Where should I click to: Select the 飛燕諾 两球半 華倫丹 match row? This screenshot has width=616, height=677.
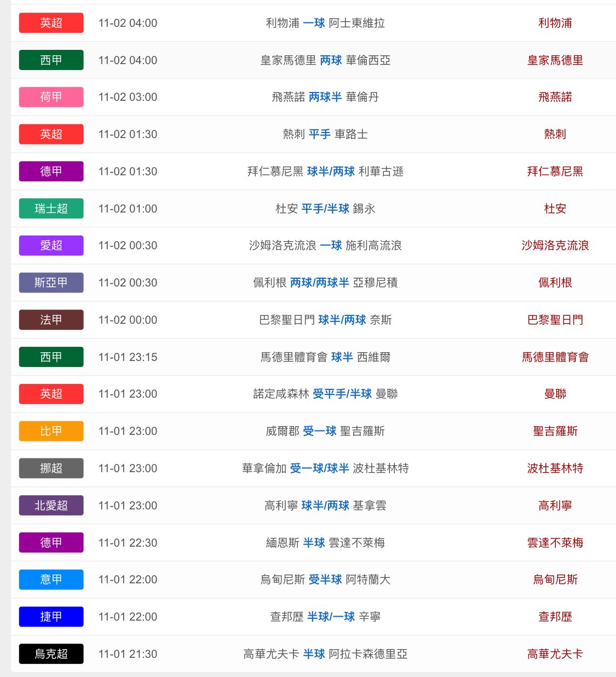click(x=325, y=97)
